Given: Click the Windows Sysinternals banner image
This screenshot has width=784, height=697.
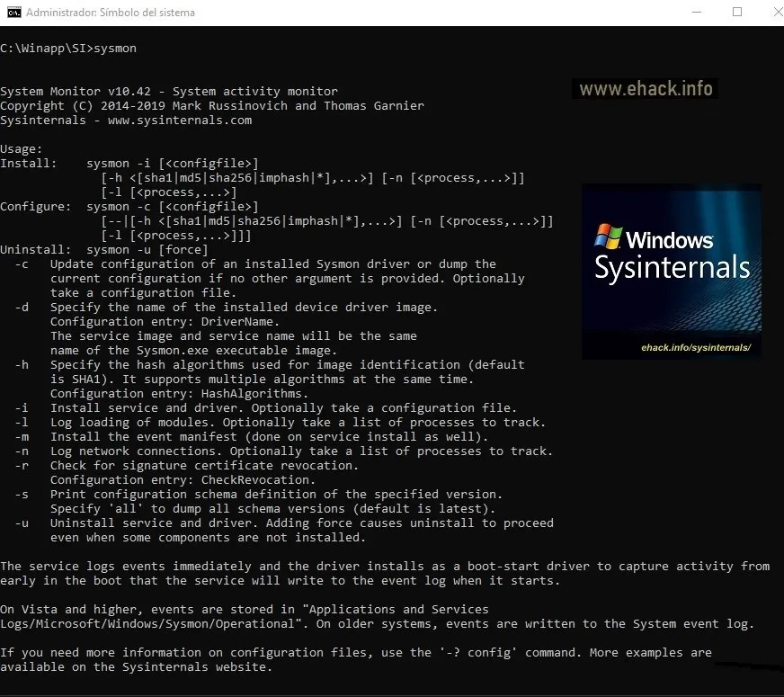Looking at the screenshot, I should click(672, 272).
